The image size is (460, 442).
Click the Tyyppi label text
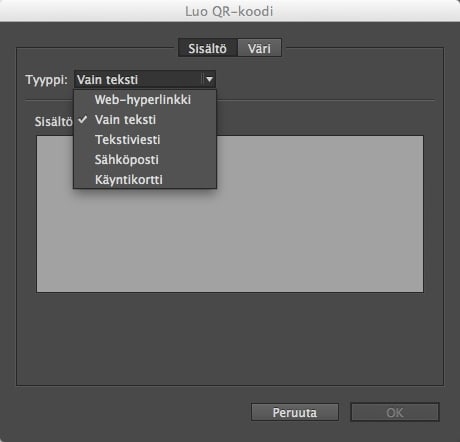point(47,80)
